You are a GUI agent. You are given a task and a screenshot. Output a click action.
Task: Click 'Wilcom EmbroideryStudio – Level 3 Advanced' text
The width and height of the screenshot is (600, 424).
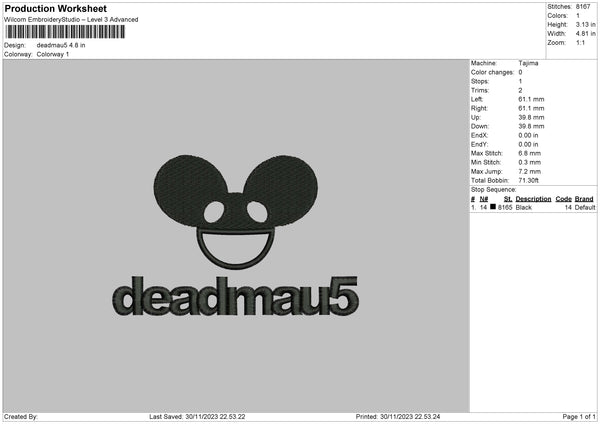point(71,20)
